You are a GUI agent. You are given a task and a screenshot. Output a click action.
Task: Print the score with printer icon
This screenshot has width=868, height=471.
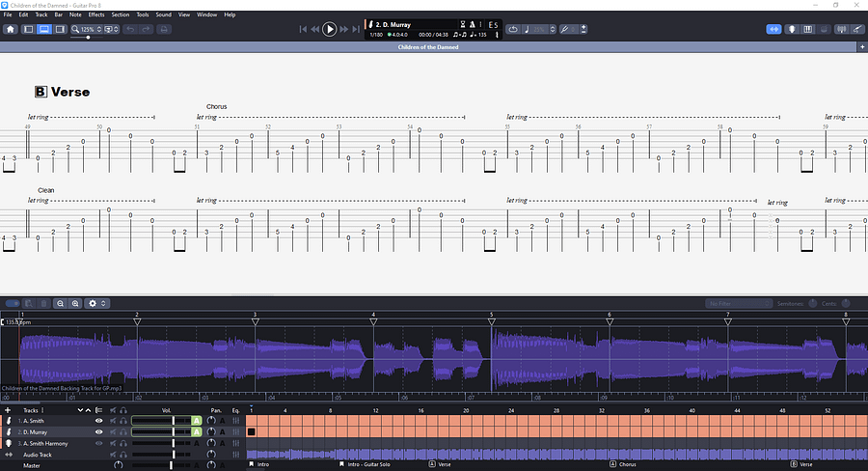164,29
